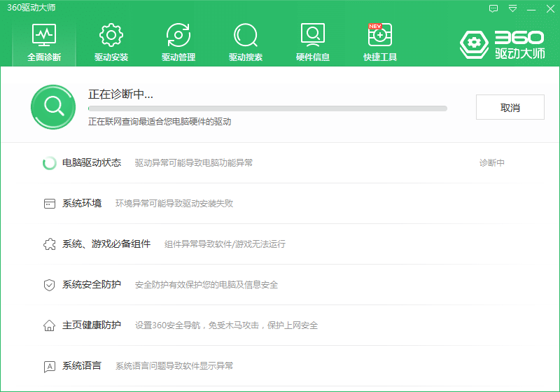Select the 系统语言 row title
This screenshot has width=560, height=392.
(x=82, y=366)
